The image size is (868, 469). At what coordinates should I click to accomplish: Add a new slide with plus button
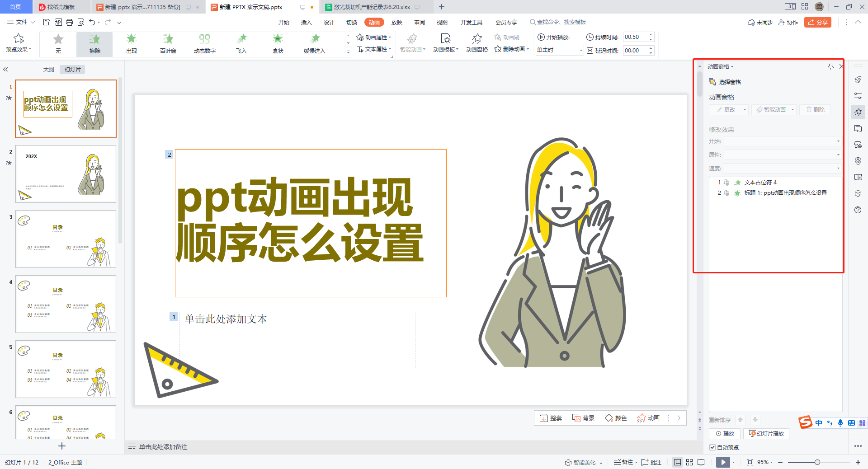[62, 446]
